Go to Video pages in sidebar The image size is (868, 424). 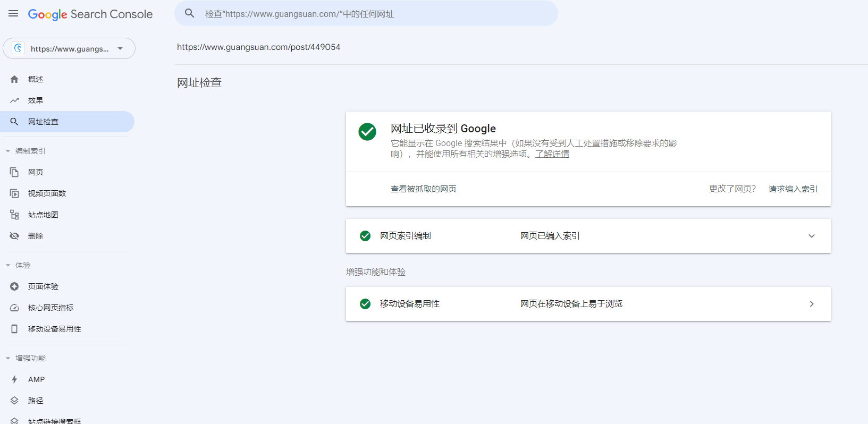pos(47,193)
